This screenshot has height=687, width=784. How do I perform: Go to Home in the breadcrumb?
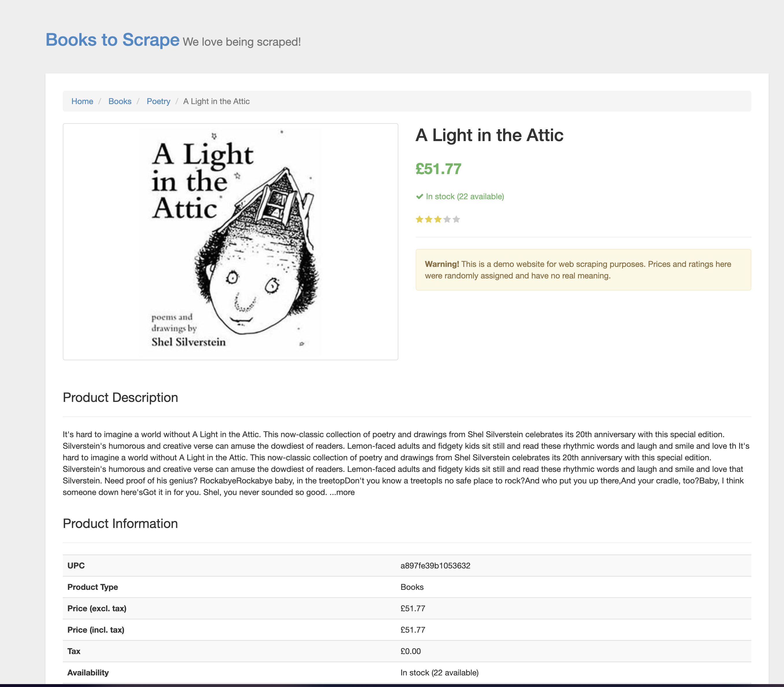(x=82, y=101)
